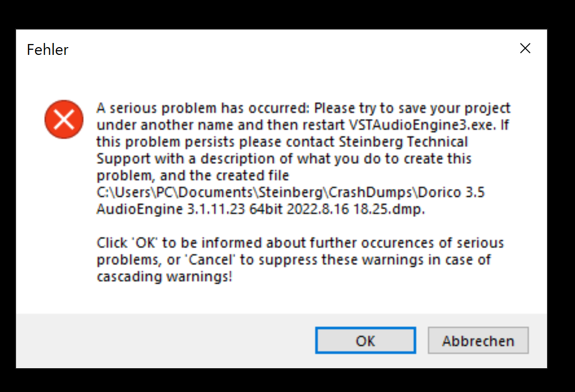
Task: Click the Fehler title text
Action: click(48, 50)
